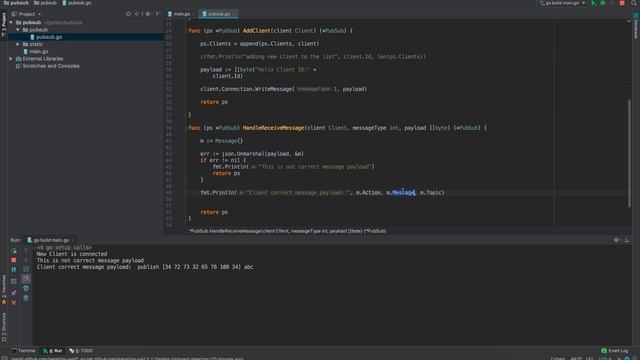The height and width of the screenshot is (360, 640).
Task: Open Search Everywhere magnifier icon
Action: (634, 3)
